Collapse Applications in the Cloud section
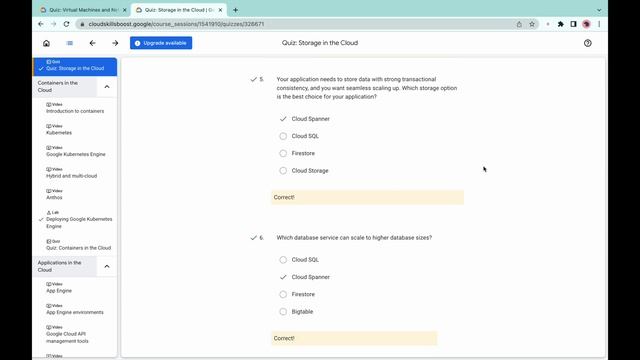Screen dimensions: 640x360 (107, 267)
